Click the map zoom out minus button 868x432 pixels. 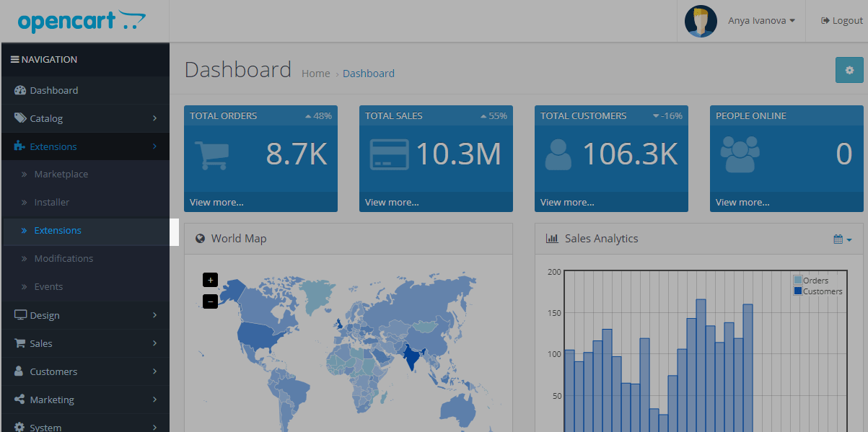[210, 301]
